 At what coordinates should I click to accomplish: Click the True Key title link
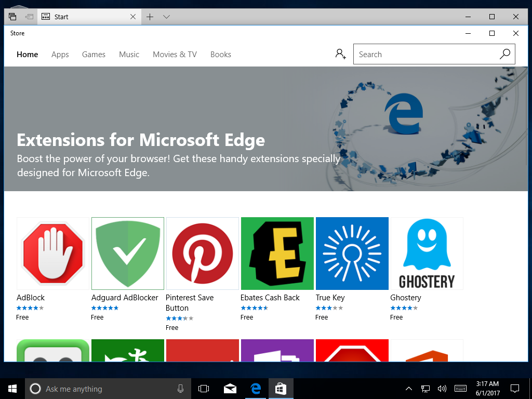pos(330,298)
